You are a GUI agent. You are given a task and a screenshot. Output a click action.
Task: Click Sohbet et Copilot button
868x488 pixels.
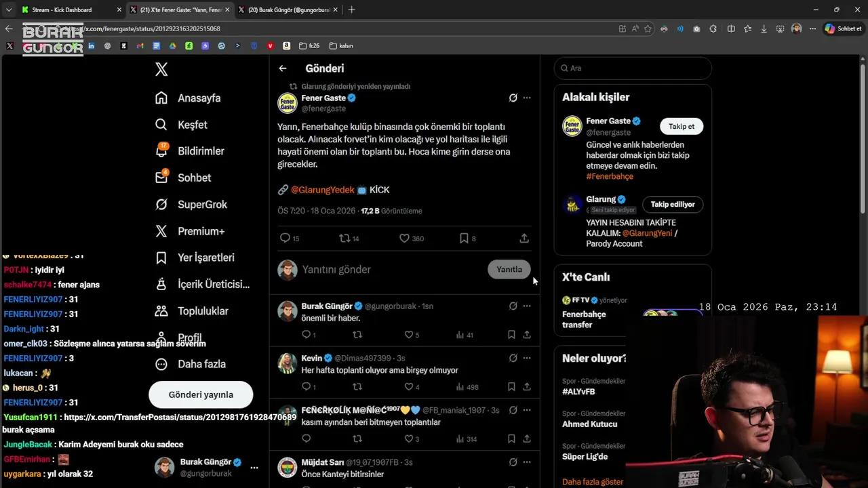843,28
